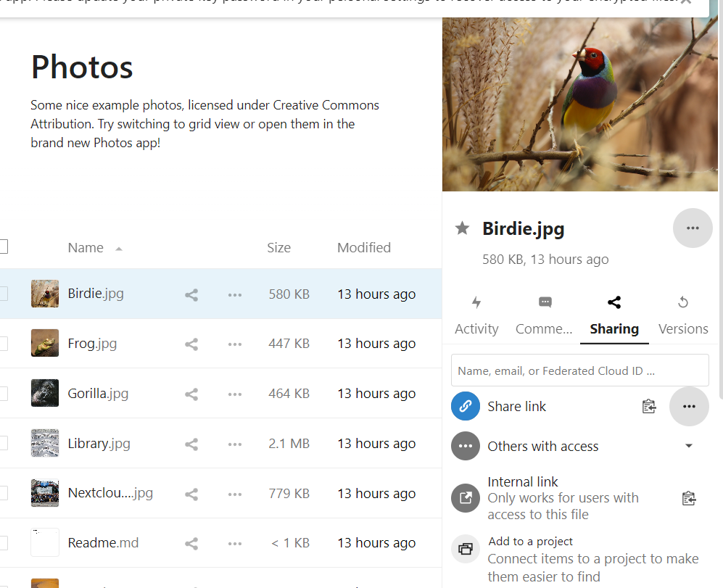Open the Readme.md file name link
Screen dimensions: 723x588
[x=103, y=543]
